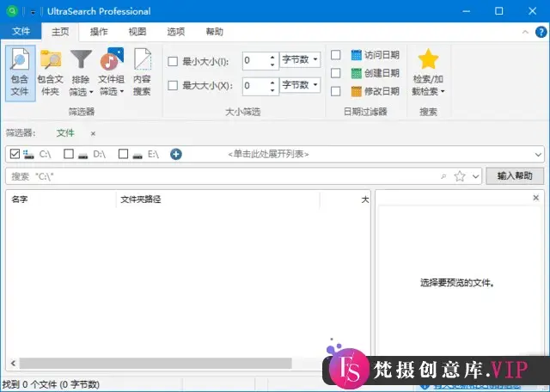Click the 文件 filter tag
Image resolution: width=550 pixels, height=392 pixels.
click(65, 133)
